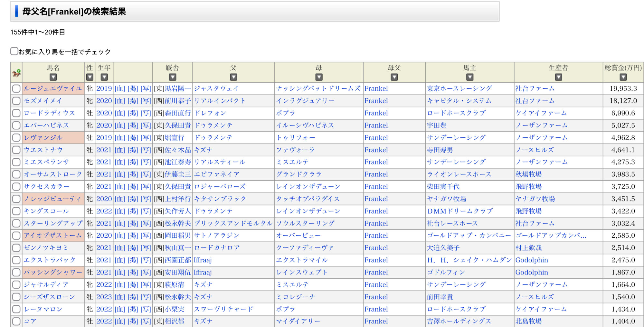Click sire link ジャスタウェイ
Screen dimensions: 644x327
[216, 88]
